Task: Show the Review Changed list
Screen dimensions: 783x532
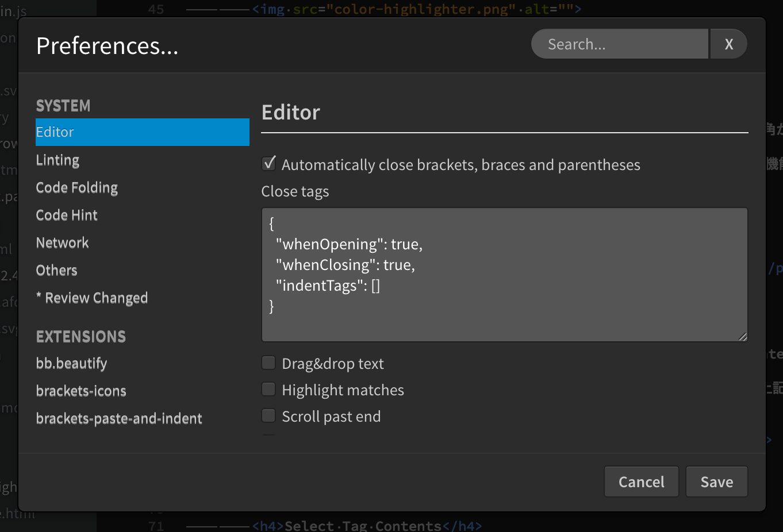Action: (92, 298)
